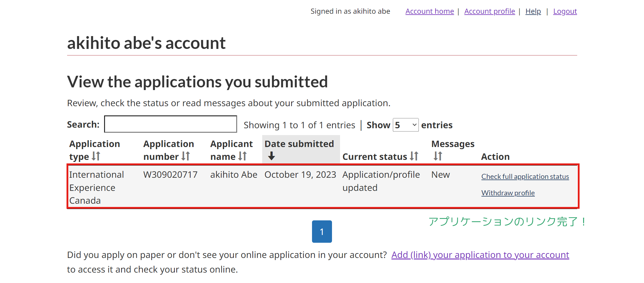The image size is (644, 283).
Task: Sort by Messages arrows icon
Action: coord(438,156)
